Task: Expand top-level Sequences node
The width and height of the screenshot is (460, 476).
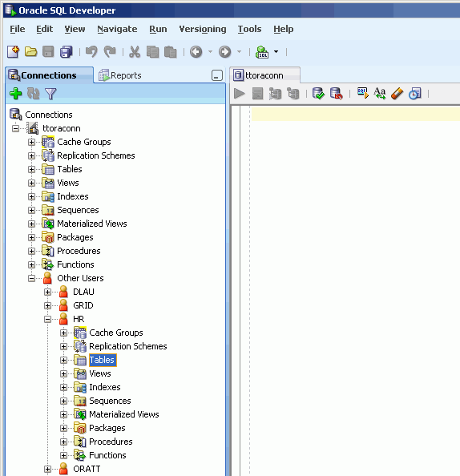Action: coord(31,210)
